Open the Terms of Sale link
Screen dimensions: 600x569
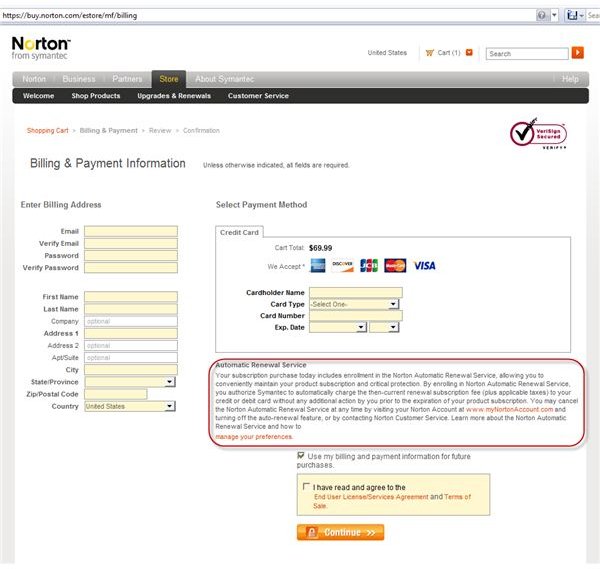391,501
